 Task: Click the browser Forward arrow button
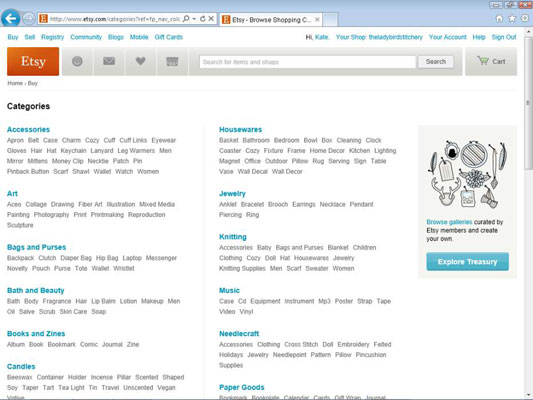point(29,19)
